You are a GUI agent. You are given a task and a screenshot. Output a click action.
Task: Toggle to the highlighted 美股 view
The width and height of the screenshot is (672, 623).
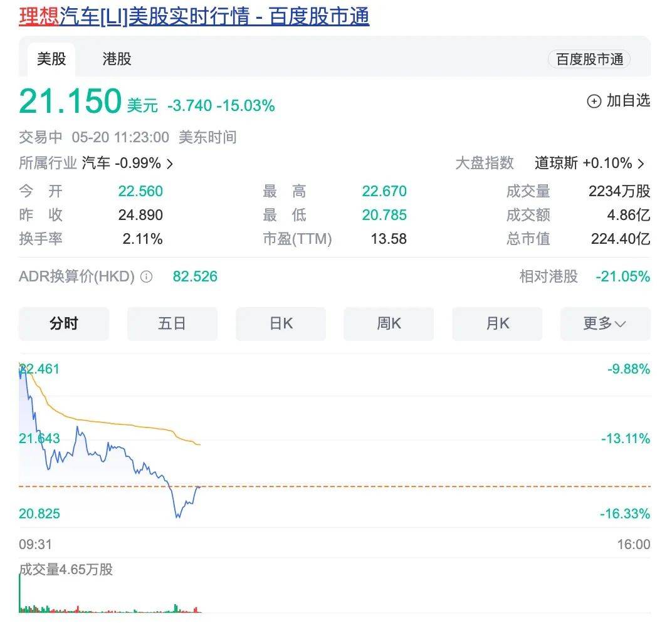tap(51, 59)
